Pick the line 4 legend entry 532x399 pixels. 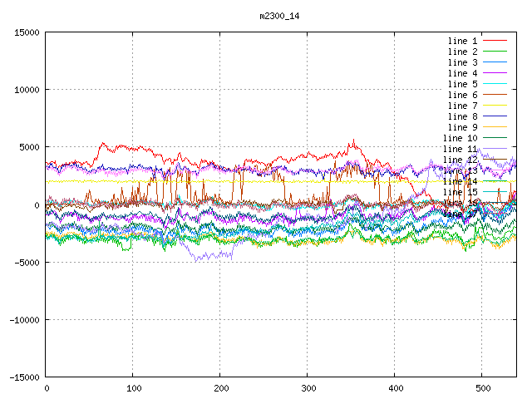(462, 73)
